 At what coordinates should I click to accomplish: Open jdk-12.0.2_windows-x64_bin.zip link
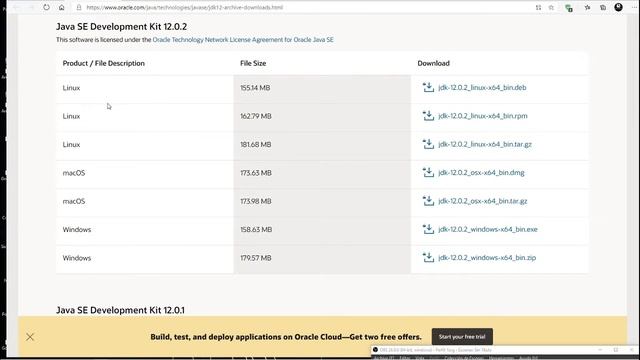pos(487,258)
